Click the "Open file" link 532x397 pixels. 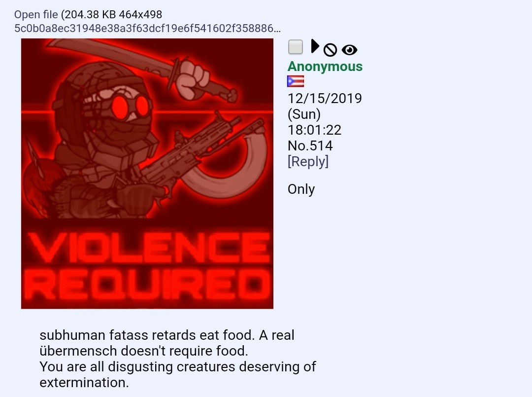tap(36, 15)
